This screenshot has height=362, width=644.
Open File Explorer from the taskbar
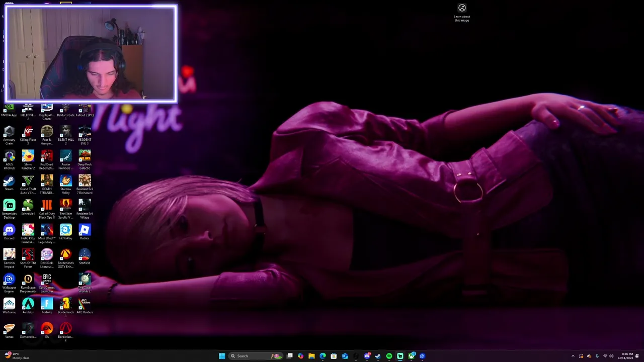311,356
